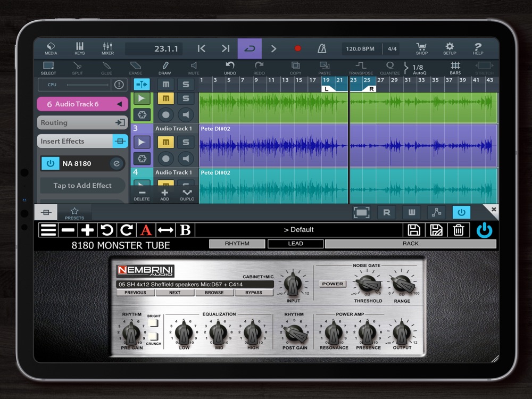Toggle noise gate POWER button
The width and height of the screenshot is (532, 399).
[x=332, y=284]
